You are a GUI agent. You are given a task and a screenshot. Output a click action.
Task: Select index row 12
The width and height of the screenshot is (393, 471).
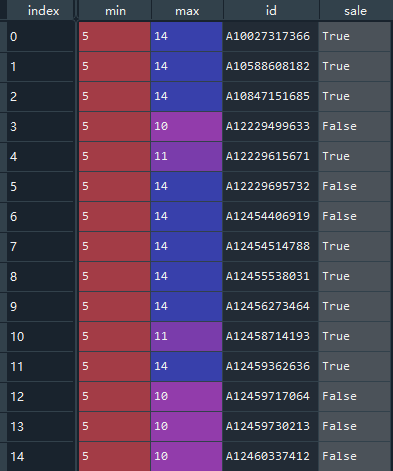tap(40, 396)
